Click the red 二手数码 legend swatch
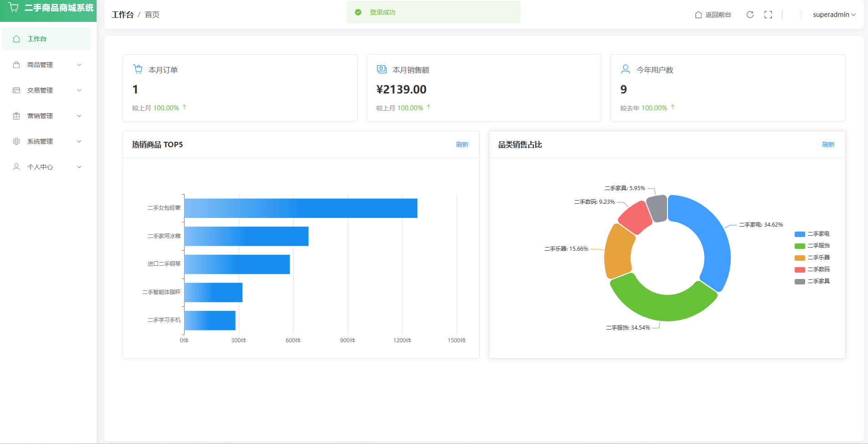This screenshot has height=444, width=868. point(800,269)
